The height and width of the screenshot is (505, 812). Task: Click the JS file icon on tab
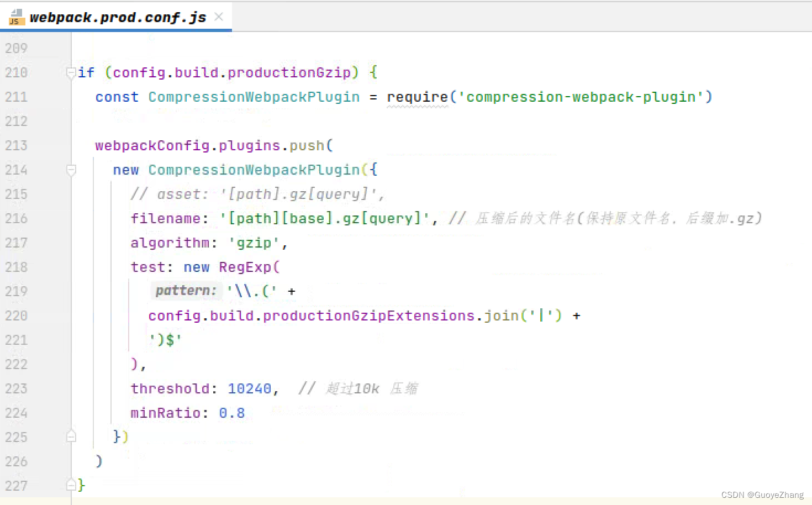click(16, 17)
